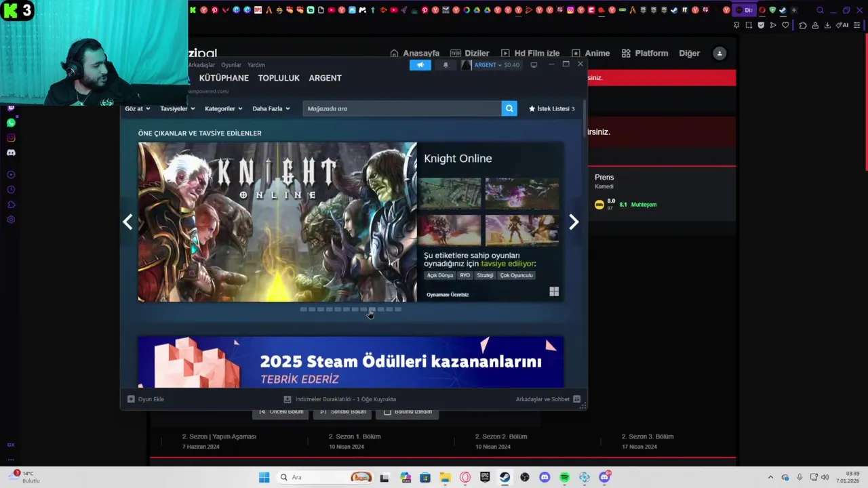Open Knight Online main capsule image
Viewport: 868px width, 488px height.
pos(277,222)
